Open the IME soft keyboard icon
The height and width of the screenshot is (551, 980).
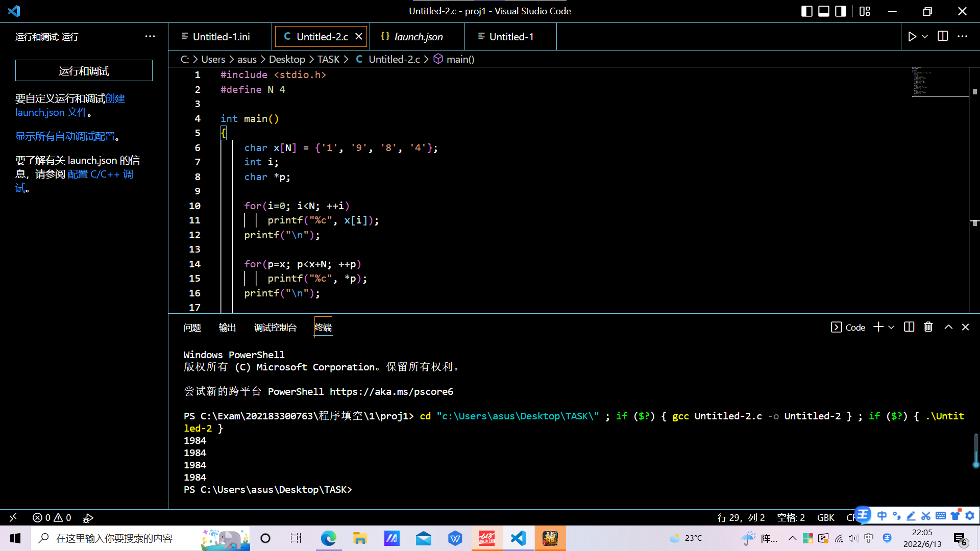point(941,516)
